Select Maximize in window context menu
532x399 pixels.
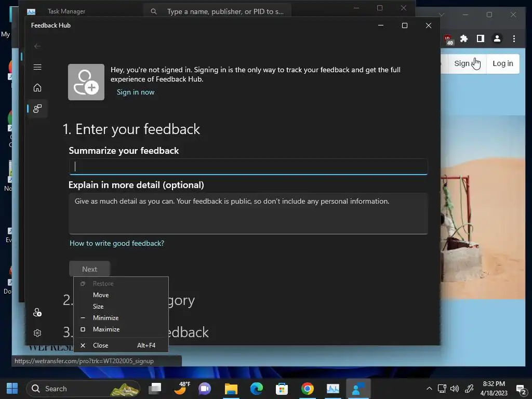click(121, 329)
